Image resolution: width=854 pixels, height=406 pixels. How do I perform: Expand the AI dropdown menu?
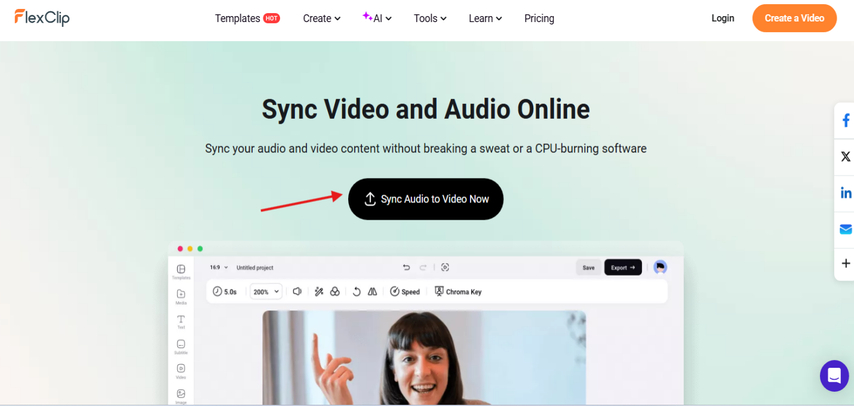tap(377, 18)
